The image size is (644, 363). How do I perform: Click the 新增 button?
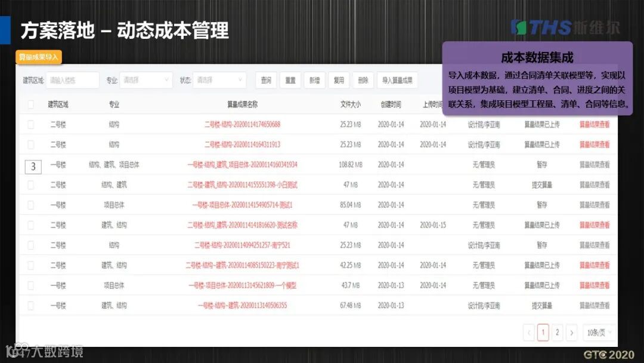(x=315, y=80)
